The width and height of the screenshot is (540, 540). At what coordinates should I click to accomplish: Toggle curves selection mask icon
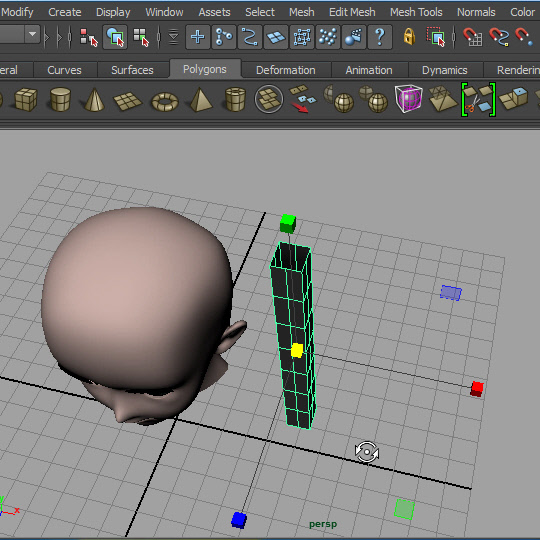(x=250, y=37)
